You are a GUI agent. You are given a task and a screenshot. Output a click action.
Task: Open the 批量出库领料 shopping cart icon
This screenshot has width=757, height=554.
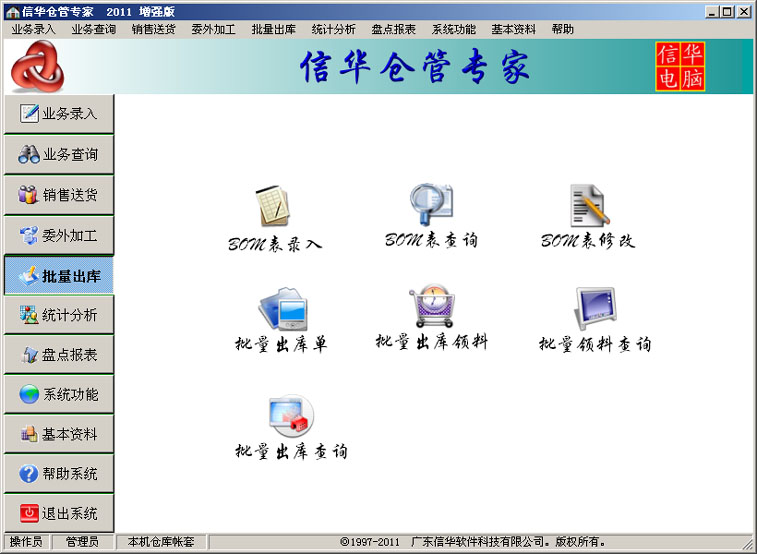coord(433,306)
